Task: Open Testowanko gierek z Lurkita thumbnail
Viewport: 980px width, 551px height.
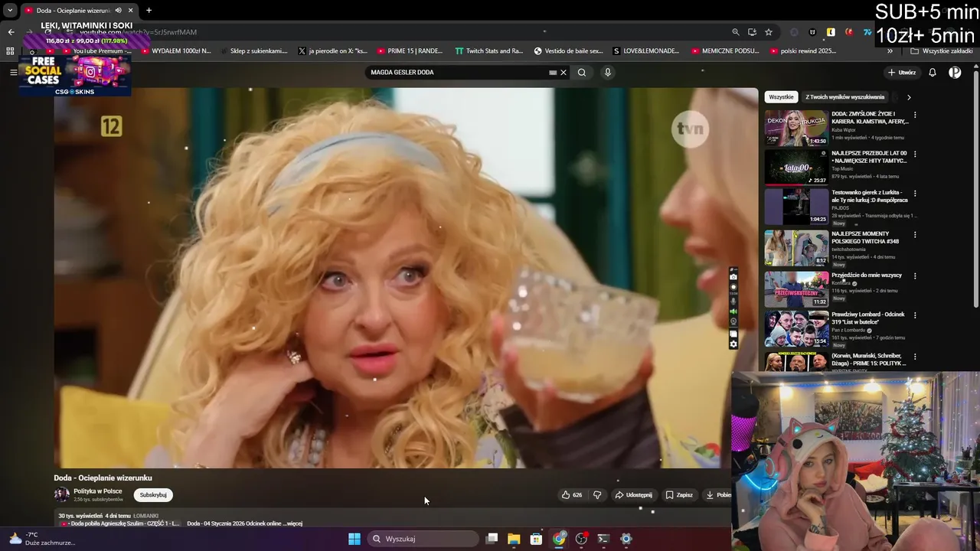Action: click(796, 207)
